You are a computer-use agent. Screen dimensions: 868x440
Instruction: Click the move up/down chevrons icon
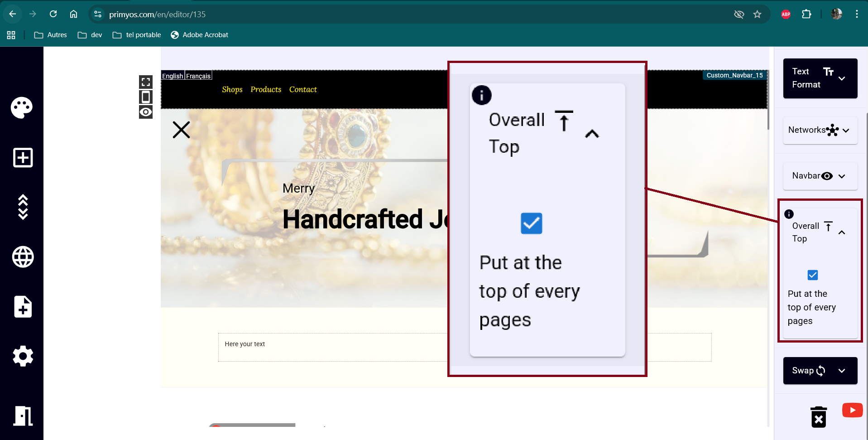(23, 207)
